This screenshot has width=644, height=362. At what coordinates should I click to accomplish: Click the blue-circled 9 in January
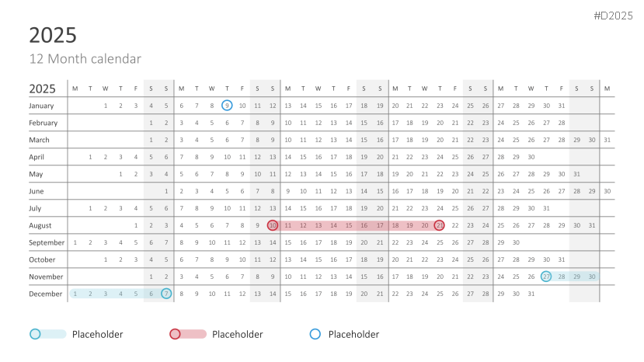tap(227, 106)
